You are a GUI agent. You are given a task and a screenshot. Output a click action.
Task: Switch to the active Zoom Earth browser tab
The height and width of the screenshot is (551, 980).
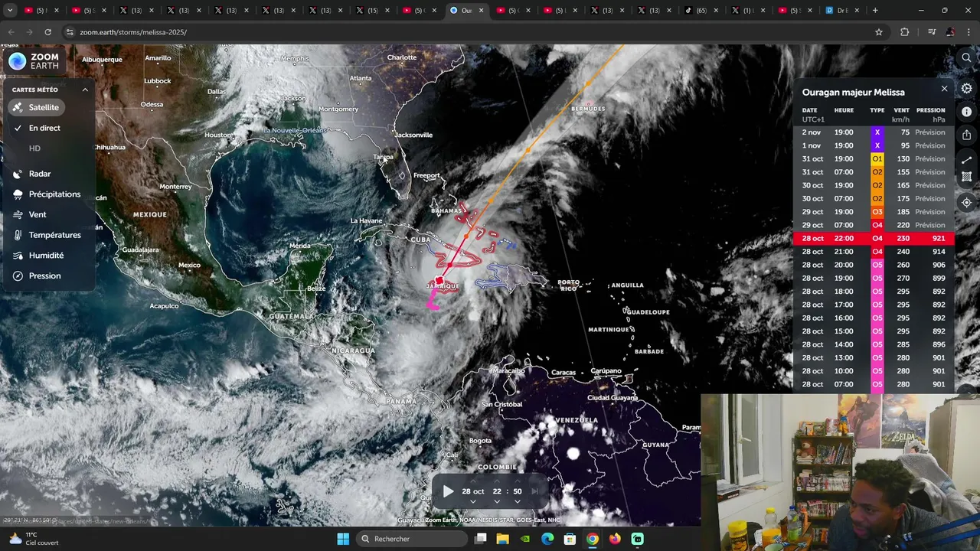pyautogui.click(x=467, y=11)
